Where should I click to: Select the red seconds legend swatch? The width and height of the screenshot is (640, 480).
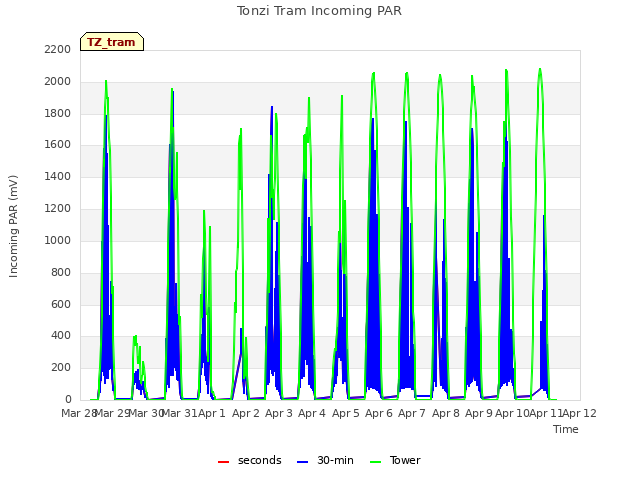point(223,462)
